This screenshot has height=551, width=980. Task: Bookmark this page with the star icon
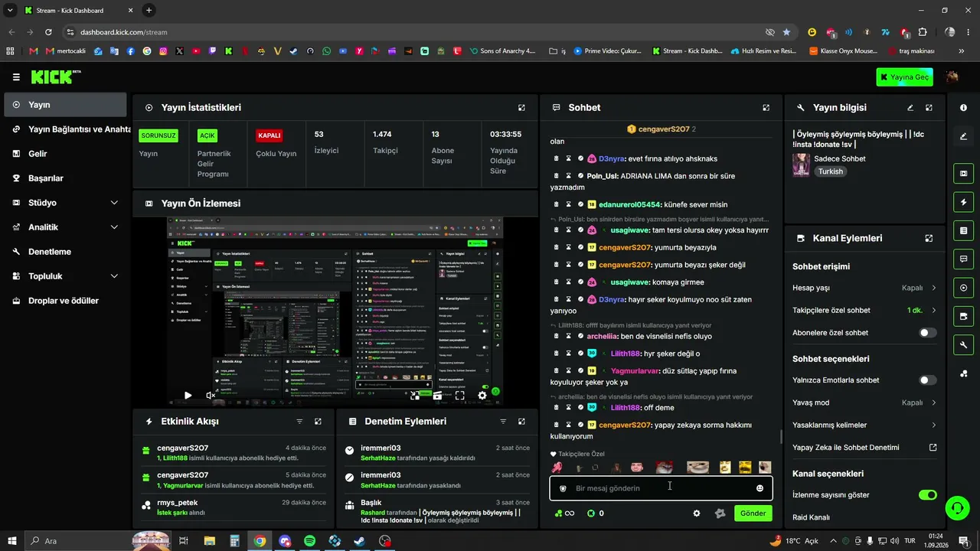click(x=786, y=32)
